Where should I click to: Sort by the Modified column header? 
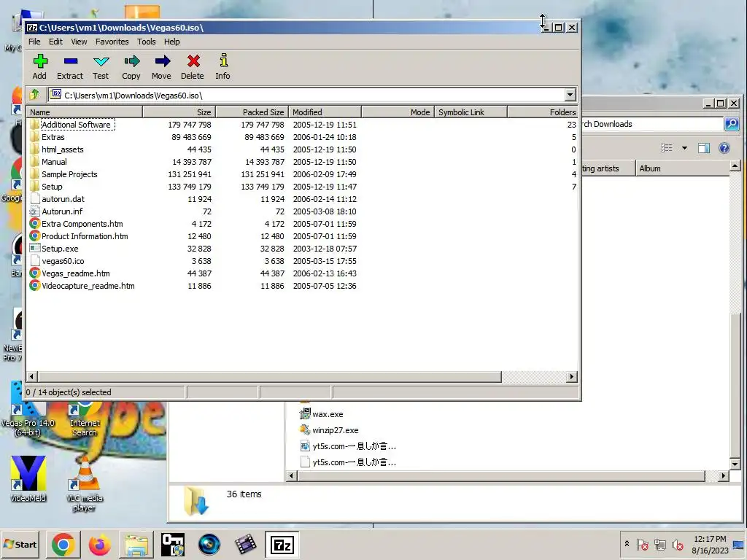(325, 112)
